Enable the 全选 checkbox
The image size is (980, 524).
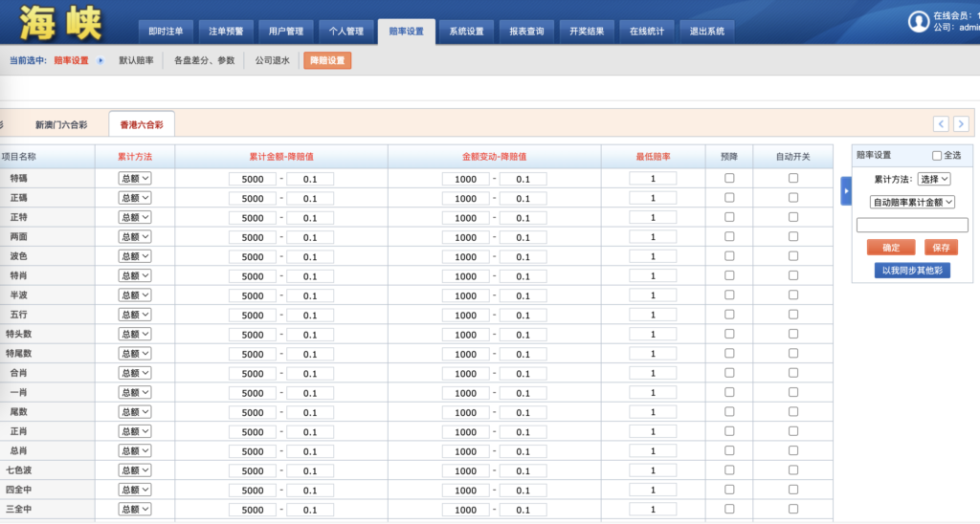click(937, 156)
